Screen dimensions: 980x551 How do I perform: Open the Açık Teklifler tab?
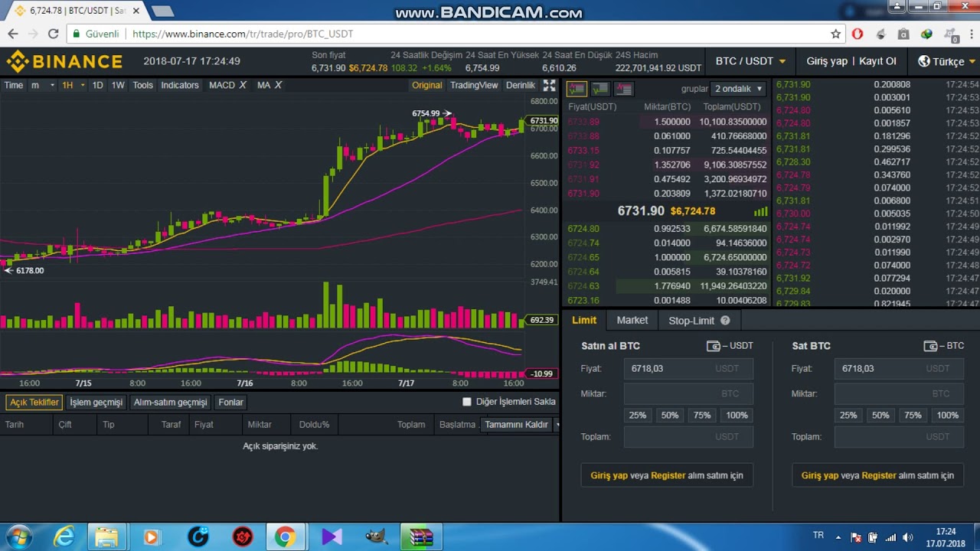click(x=34, y=402)
